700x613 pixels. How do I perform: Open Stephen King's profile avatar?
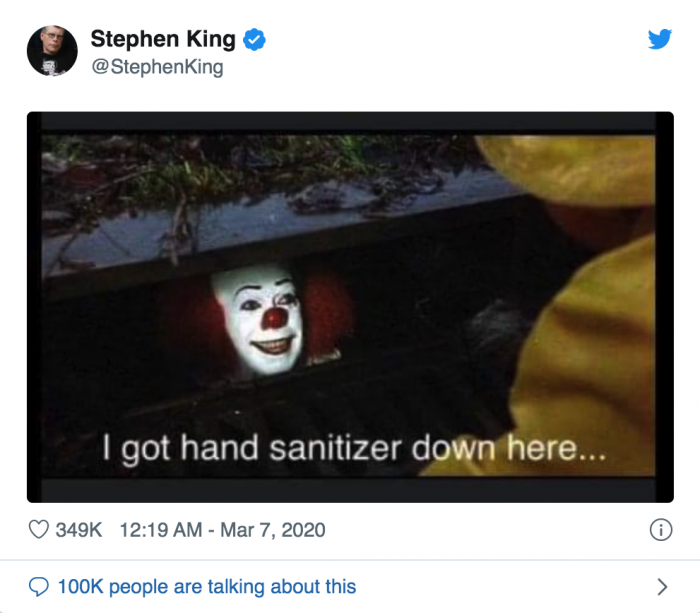pos(52,51)
